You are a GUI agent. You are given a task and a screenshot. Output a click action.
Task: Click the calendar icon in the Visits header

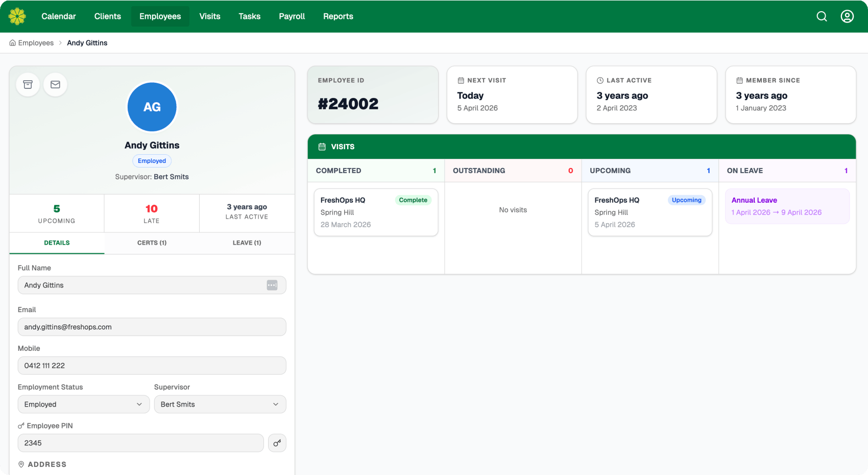coord(322,147)
